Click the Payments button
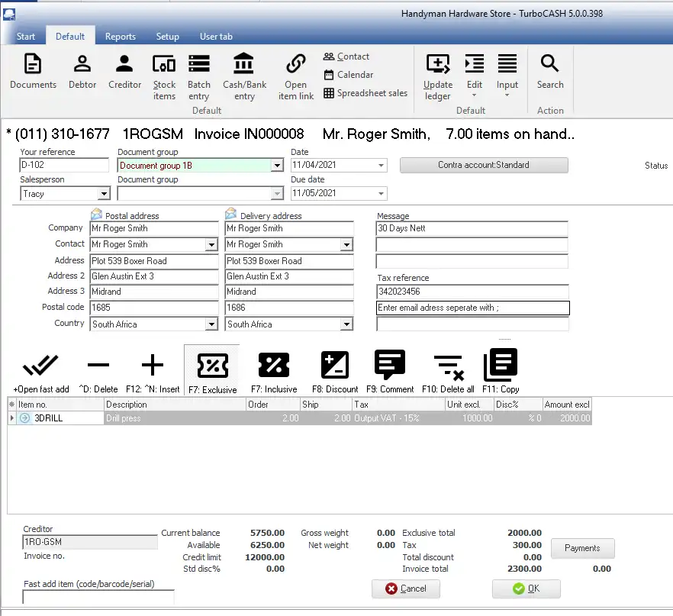Viewport: 673px width, 616px height. tap(582, 548)
